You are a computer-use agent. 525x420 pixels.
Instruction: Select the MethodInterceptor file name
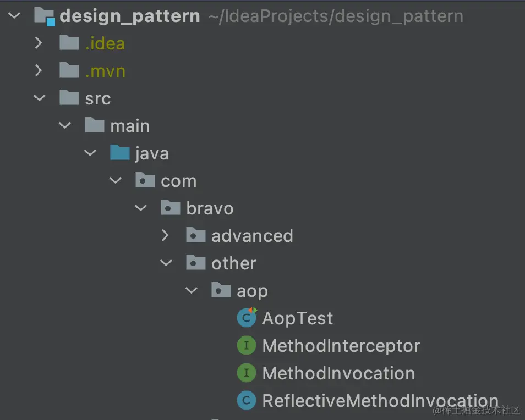tap(341, 346)
